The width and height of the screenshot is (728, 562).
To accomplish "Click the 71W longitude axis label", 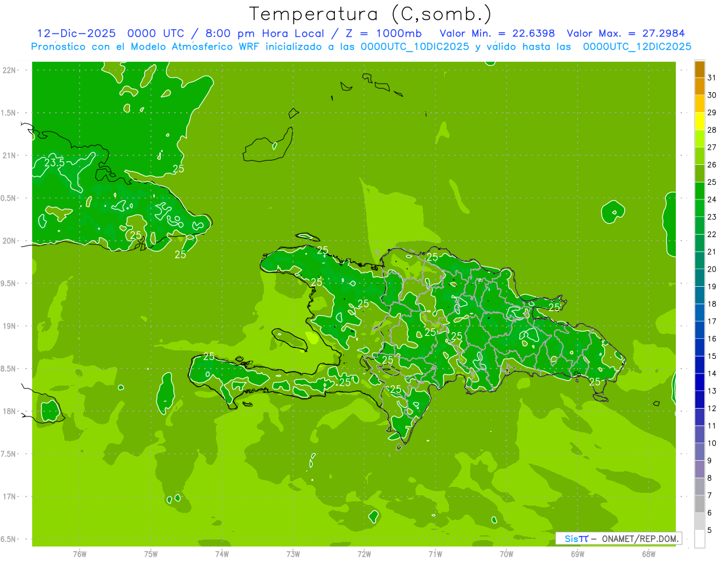I will (x=435, y=554).
